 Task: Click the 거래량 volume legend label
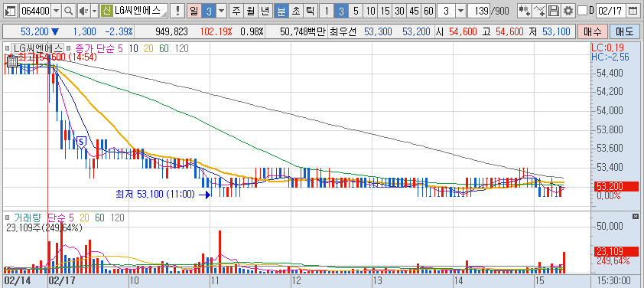pyautogui.click(x=28, y=218)
